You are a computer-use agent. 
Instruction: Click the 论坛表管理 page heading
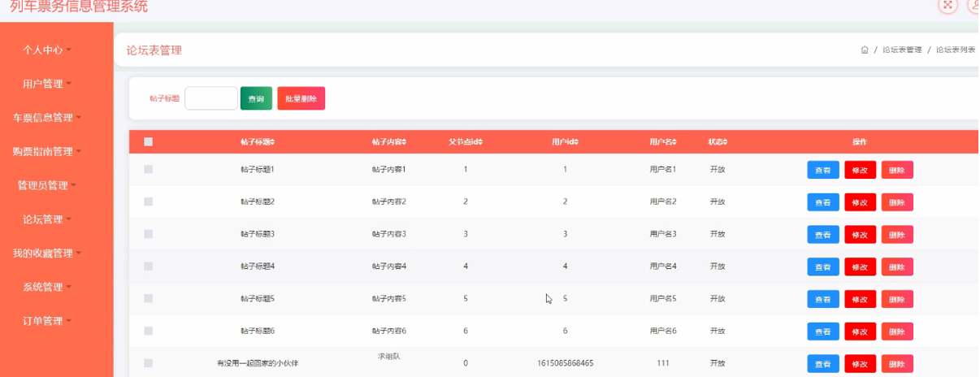154,50
